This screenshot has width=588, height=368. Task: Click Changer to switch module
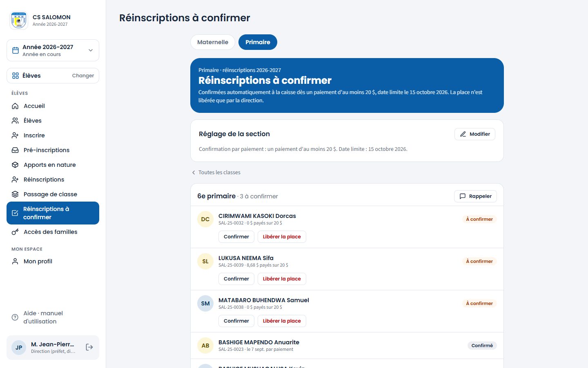[x=83, y=76]
